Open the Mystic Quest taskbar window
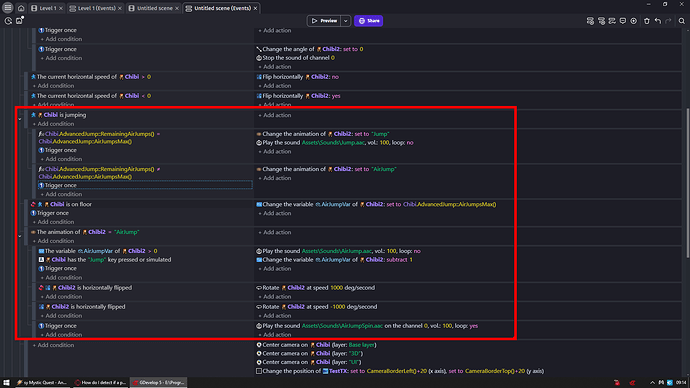Viewport: 690px width, 388px height. [x=42, y=382]
